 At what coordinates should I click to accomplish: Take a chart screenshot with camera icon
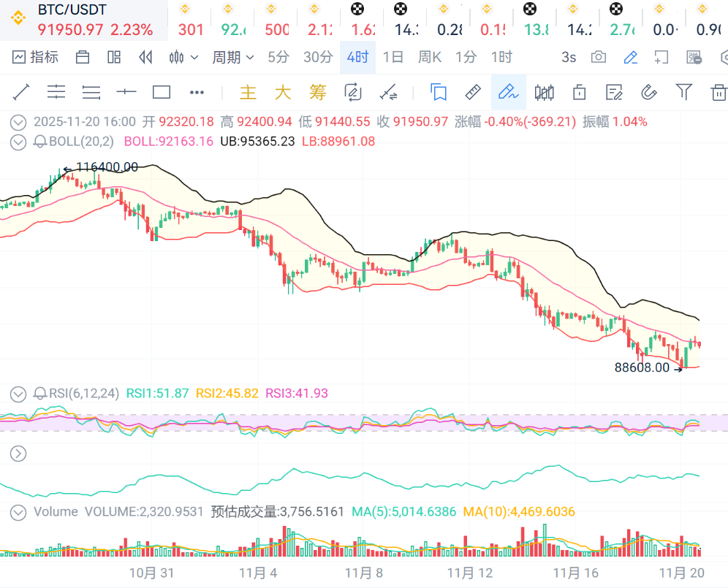tap(599, 57)
